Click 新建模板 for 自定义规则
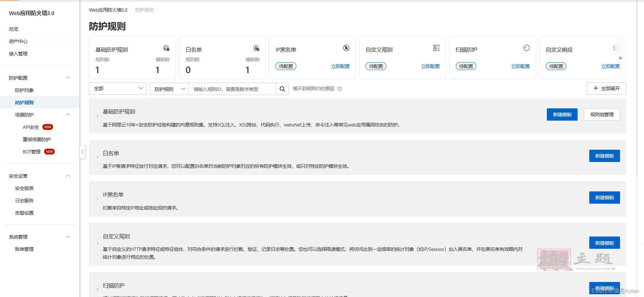Viewport: 644px width, 297px height. [x=605, y=243]
